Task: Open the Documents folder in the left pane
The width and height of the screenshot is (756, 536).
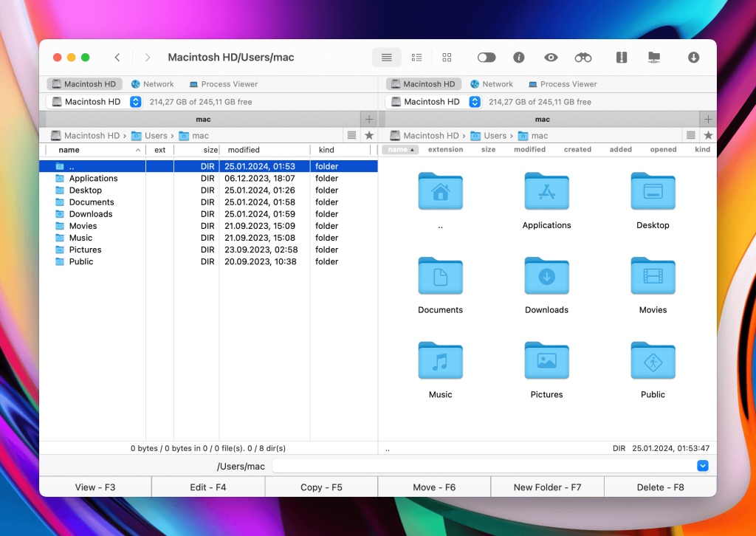Action: 91,202
